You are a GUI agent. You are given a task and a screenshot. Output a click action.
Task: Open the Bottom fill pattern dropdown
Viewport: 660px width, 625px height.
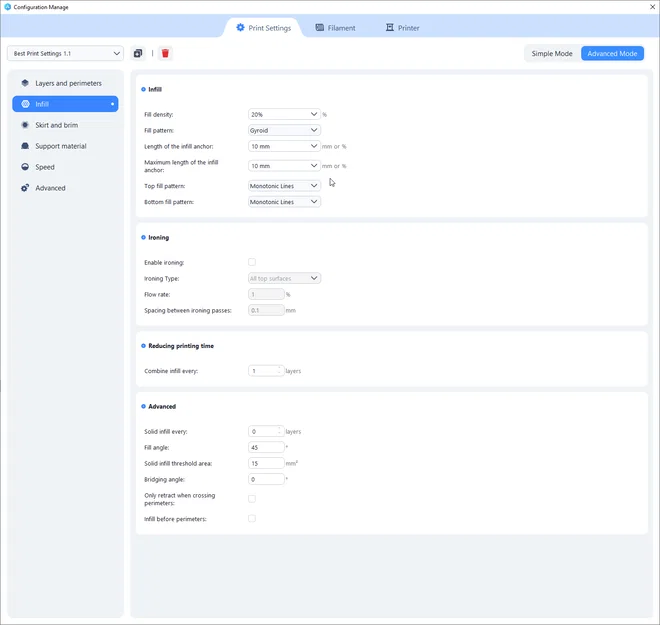click(284, 202)
